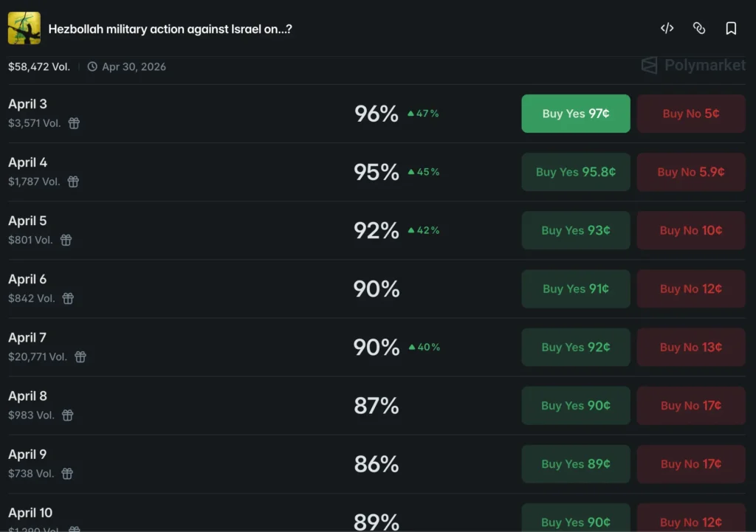Buy Yes at 91¢ for April 6
Screen dimensions: 756x532
pos(576,289)
